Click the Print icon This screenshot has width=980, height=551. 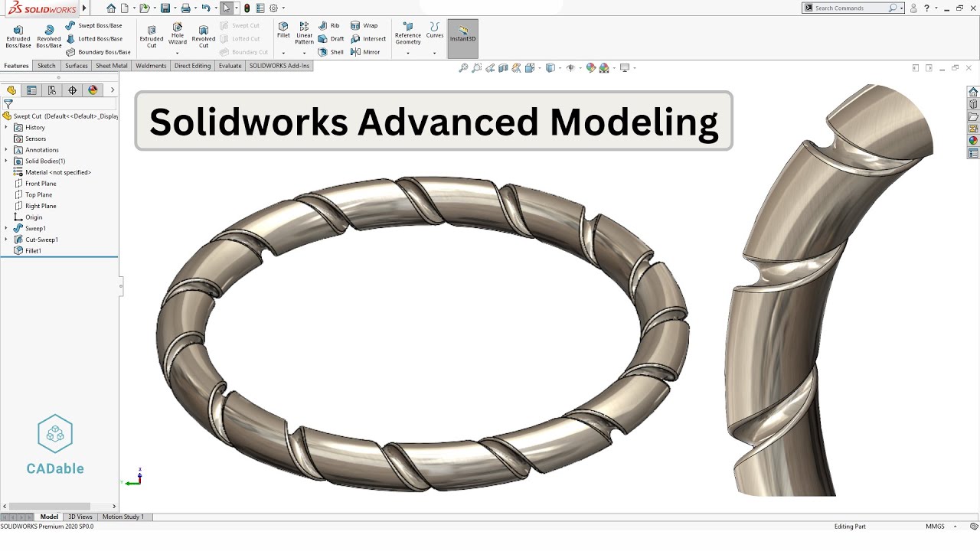(x=185, y=8)
